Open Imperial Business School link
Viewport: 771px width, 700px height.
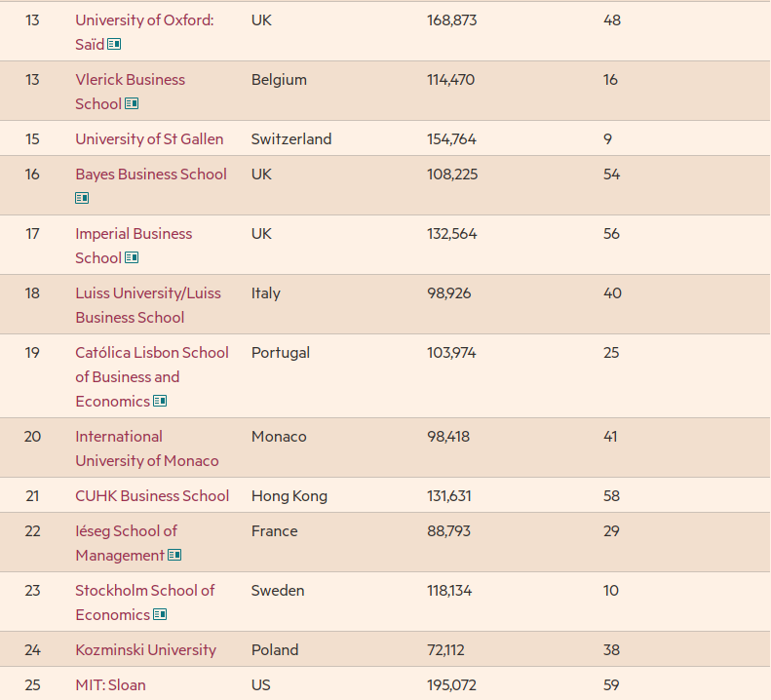pyautogui.click(x=134, y=246)
